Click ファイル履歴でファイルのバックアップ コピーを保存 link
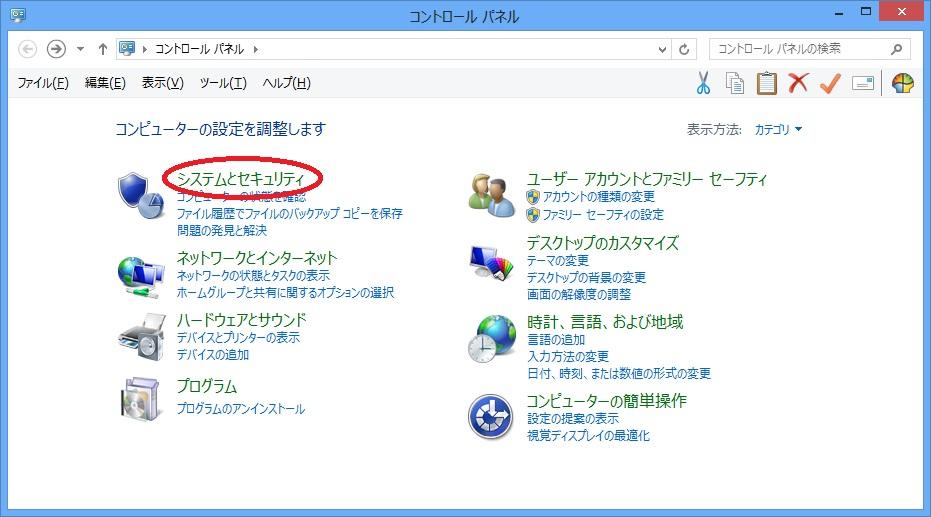Screen dimensions: 931x517 tap(289, 213)
